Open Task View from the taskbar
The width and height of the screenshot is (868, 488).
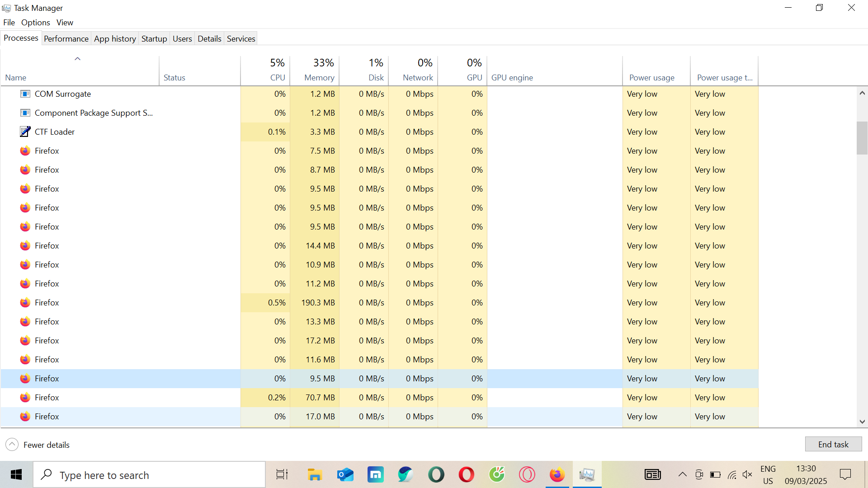pyautogui.click(x=282, y=474)
